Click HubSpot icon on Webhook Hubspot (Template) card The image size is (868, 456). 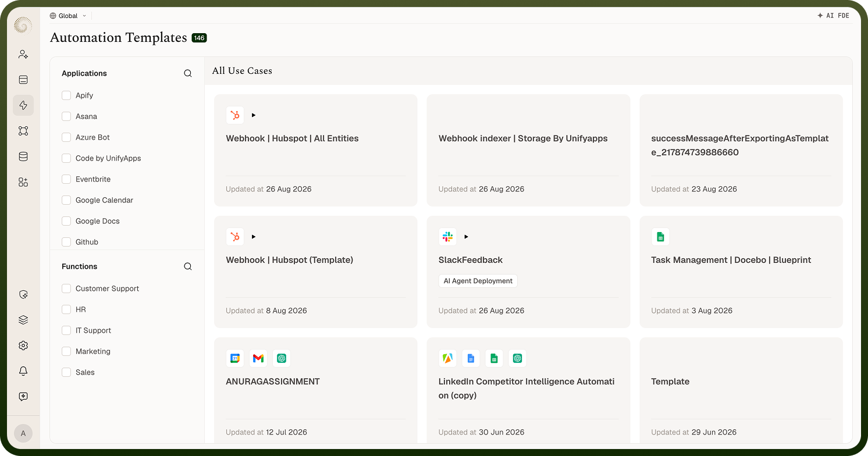pos(235,237)
